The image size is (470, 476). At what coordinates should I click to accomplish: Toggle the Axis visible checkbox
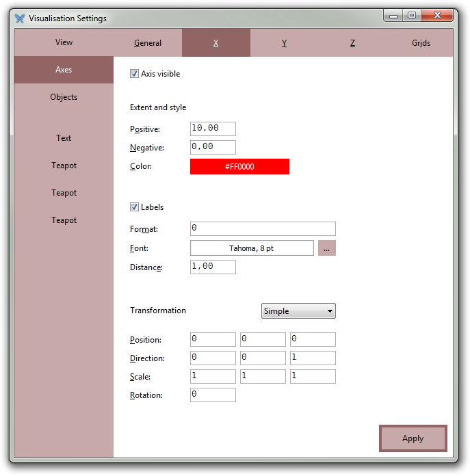[135, 74]
